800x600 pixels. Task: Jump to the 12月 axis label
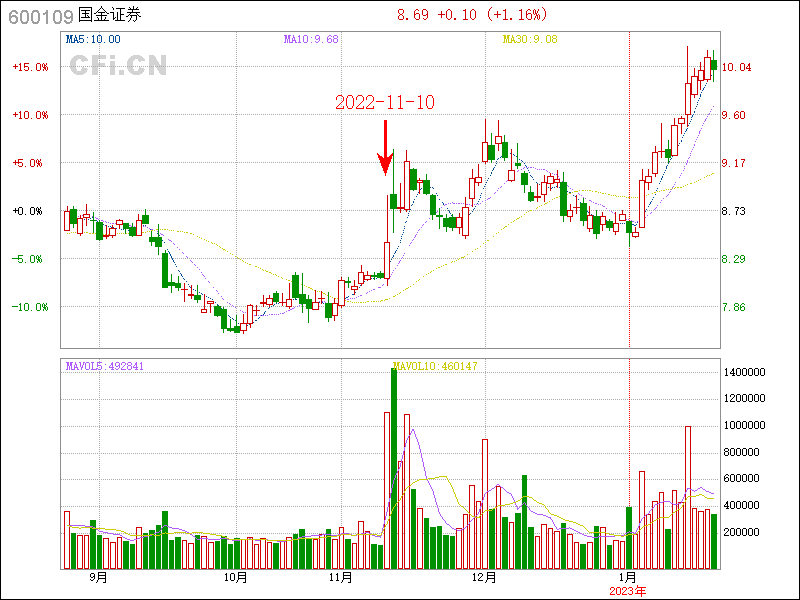pos(484,578)
